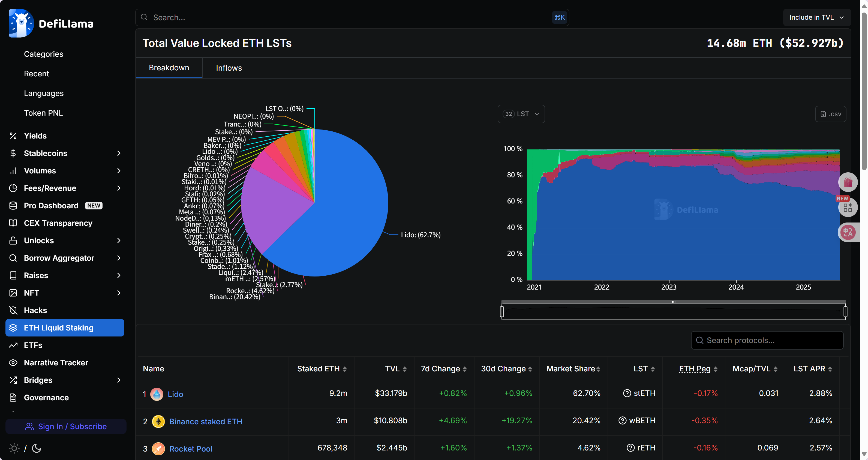Expand the Bridges submenu chevron

click(x=119, y=380)
